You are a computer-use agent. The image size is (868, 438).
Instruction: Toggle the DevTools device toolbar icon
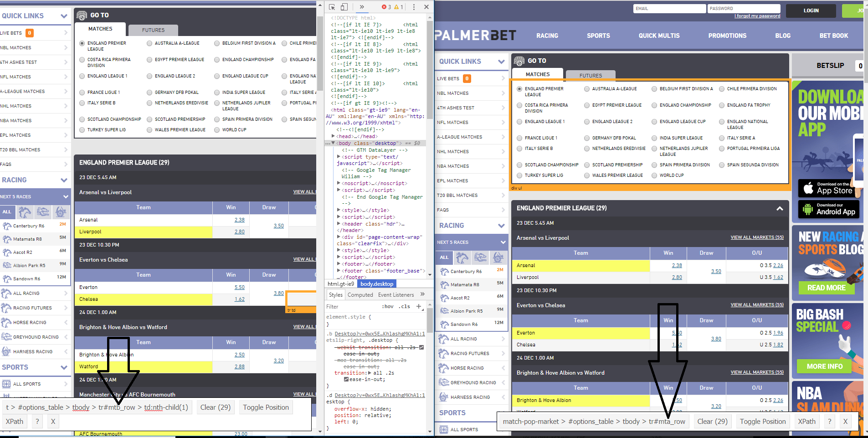(x=344, y=7)
